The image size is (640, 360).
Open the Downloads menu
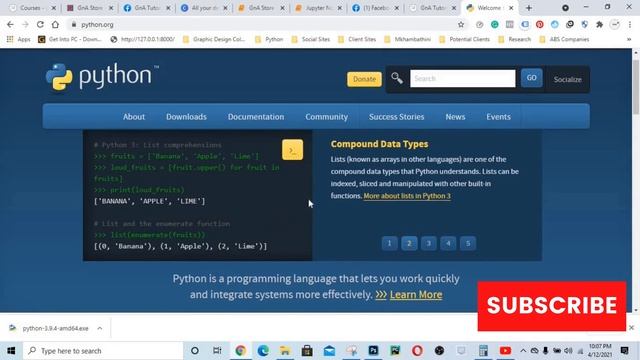tap(186, 117)
